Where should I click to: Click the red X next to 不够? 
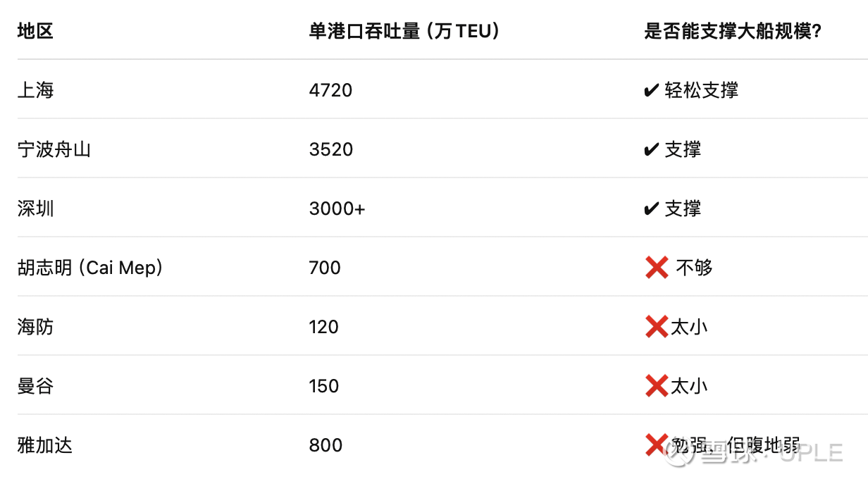[x=657, y=268]
